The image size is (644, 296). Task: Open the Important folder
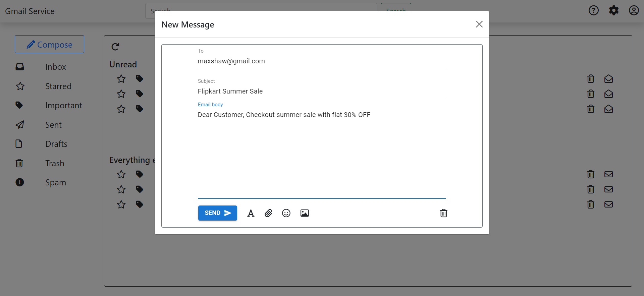64,105
